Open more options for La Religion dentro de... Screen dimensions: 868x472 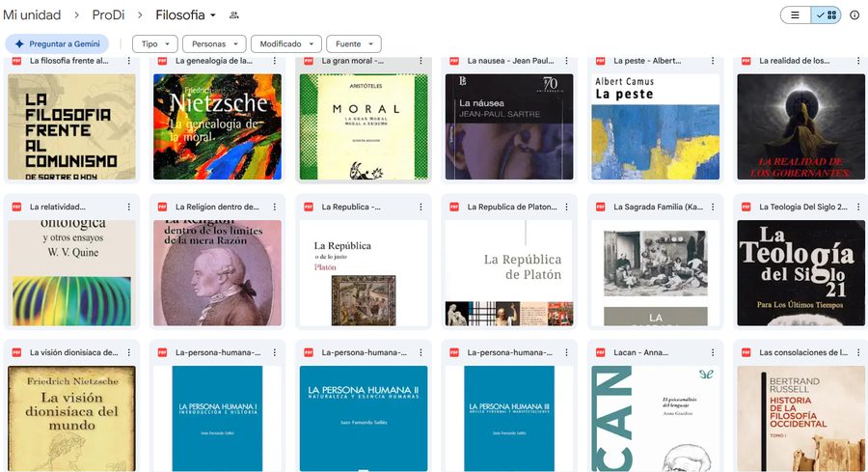point(275,207)
